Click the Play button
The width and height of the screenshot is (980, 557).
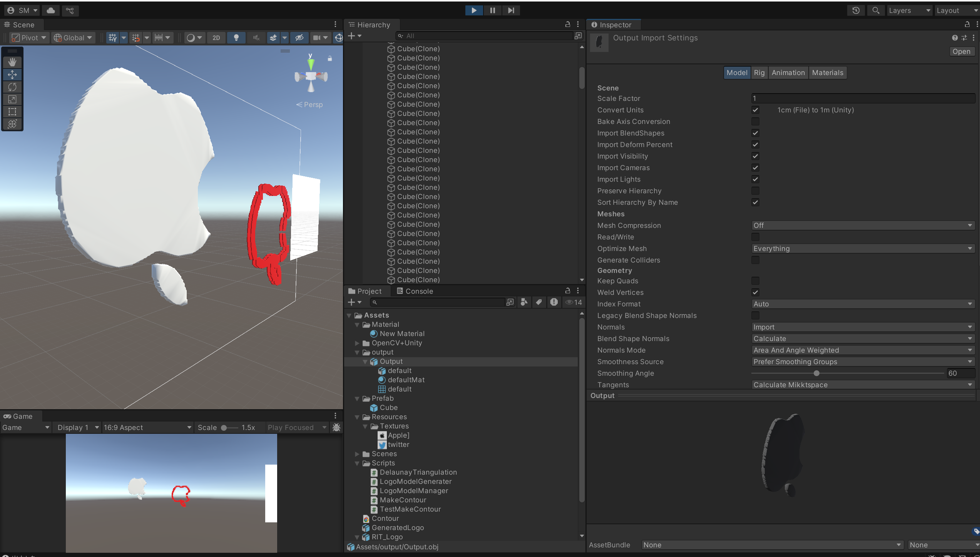(x=474, y=10)
